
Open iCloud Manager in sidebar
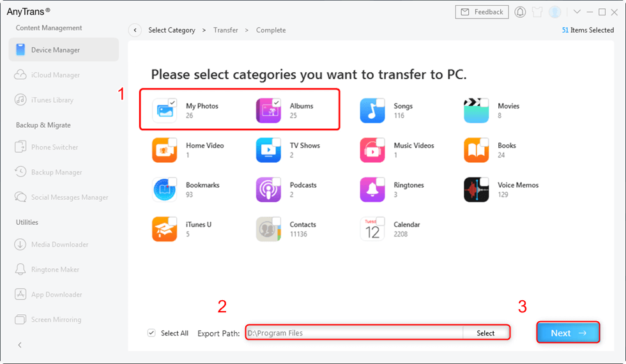click(64, 75)
